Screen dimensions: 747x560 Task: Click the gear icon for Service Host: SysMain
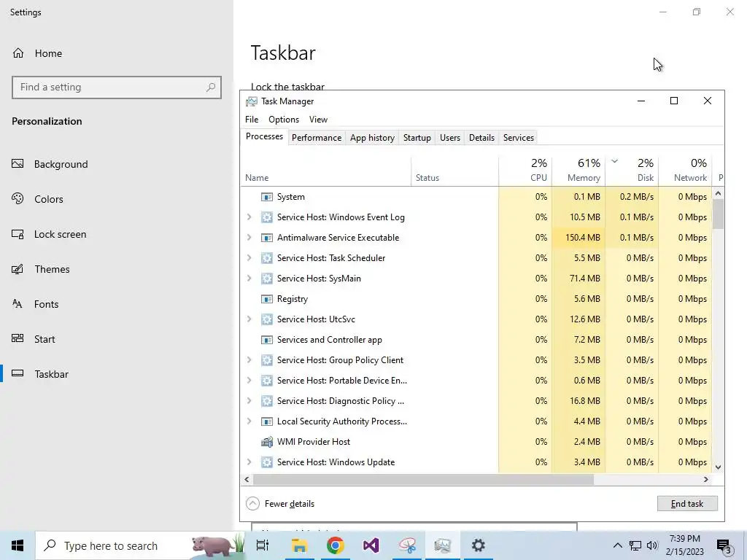pos(267,279)
